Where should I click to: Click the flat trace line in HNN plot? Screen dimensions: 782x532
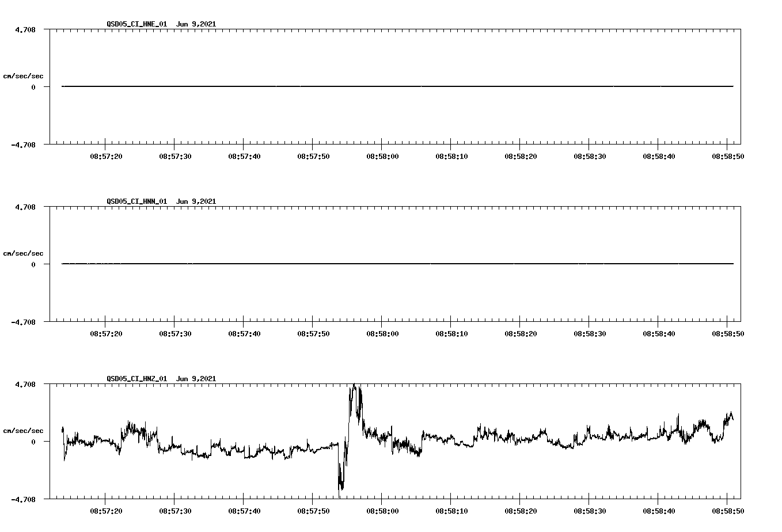(397, 264)
